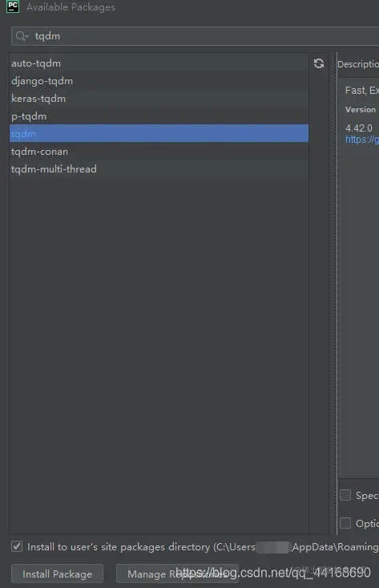This screenshot has width=379, height=588.
Task: Select tqdm-multi-thread package
Action: (159, 168)
